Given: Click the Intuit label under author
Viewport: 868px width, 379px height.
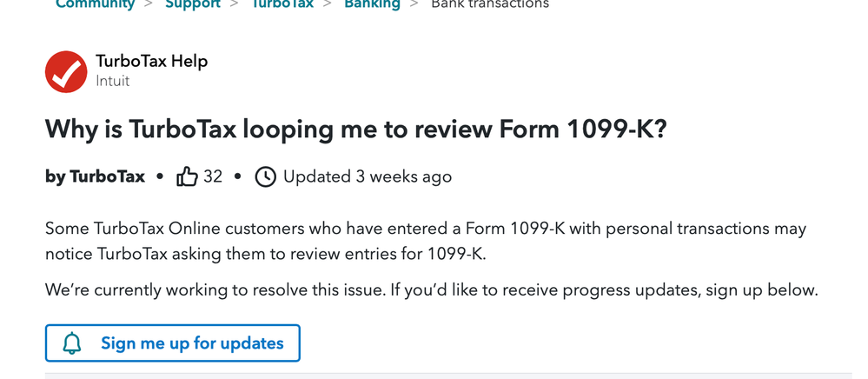Looking at the screenshot, I should pos(112,81).
